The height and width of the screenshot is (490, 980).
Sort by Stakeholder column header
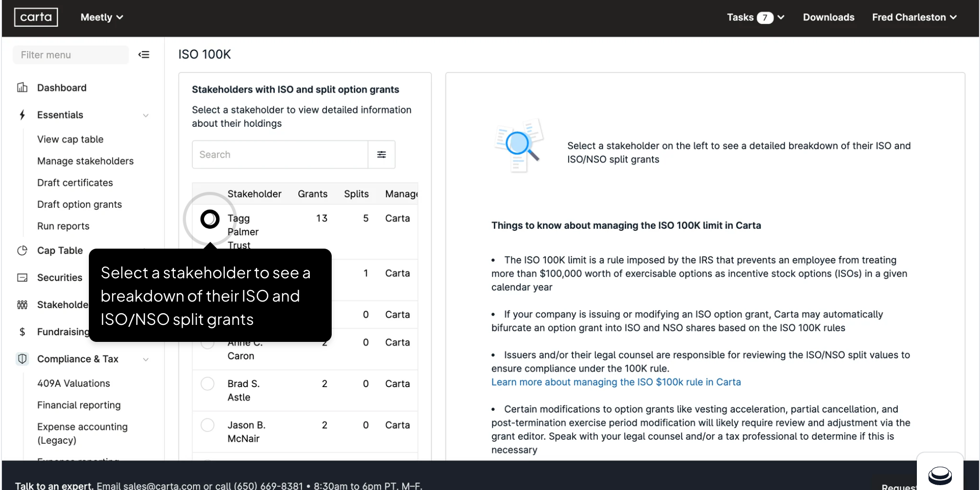click(254, 194)
